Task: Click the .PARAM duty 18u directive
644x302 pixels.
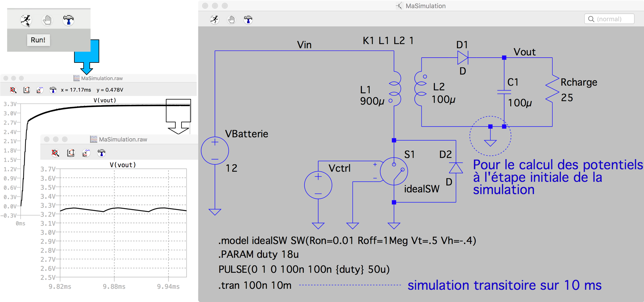Action: tap(259, 254)
